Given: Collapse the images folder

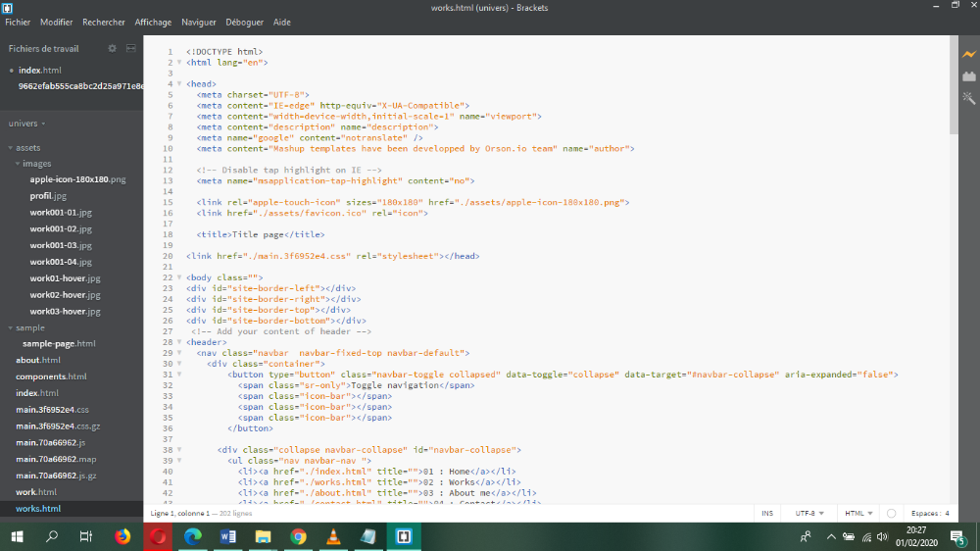Looking at the screenshot, I should [x=18, y=163].
